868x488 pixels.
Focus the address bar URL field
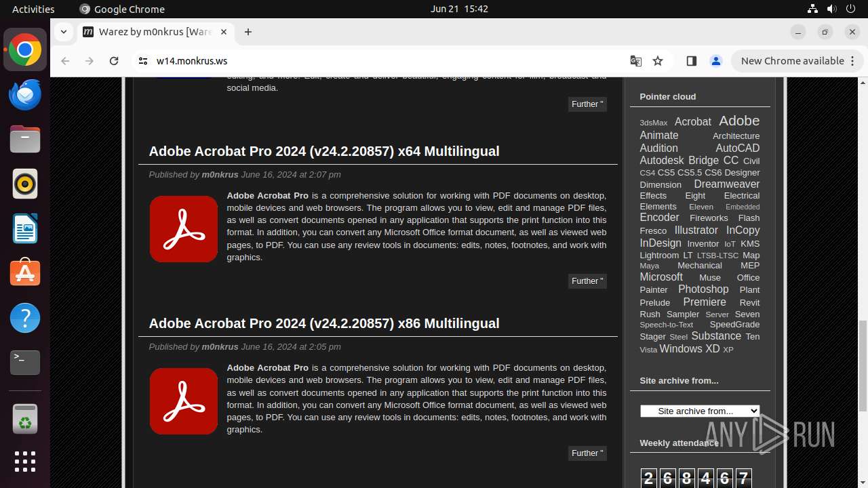387,61
